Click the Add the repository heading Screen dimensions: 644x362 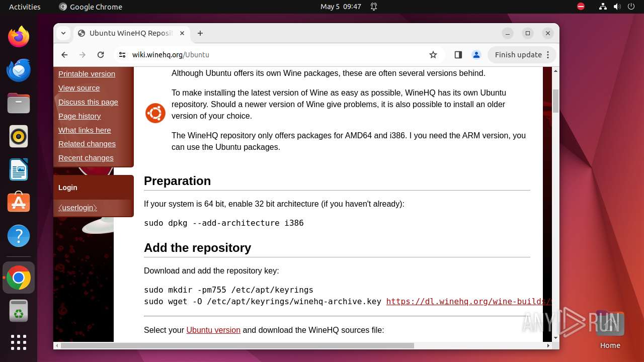click(x=197, y=248)
